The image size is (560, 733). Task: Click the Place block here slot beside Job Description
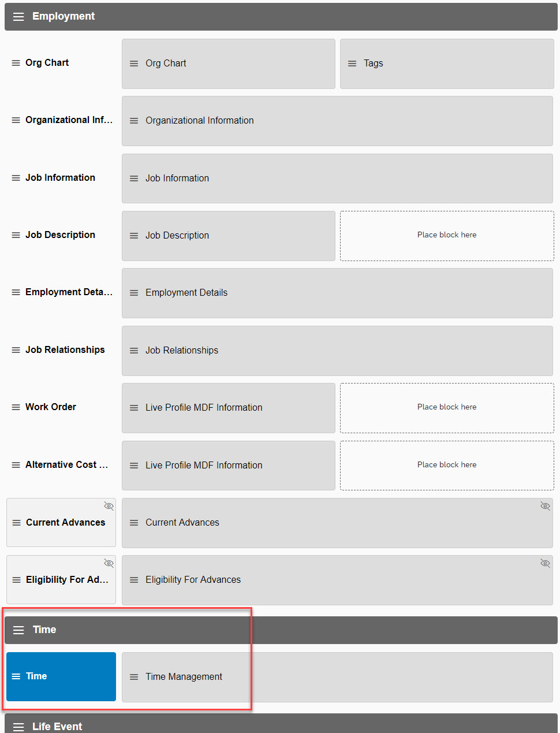pyautogui.click(x=447, y=236)
